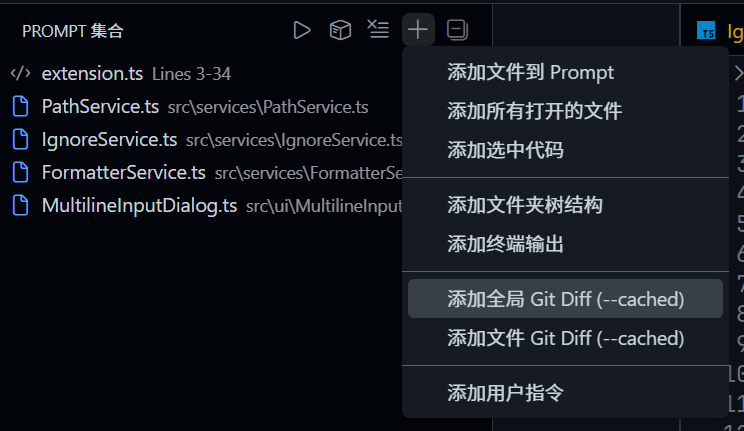Open FormatterService.ts from the prompt list
This screenshot has width=744, height=431.
pos(123,172)
